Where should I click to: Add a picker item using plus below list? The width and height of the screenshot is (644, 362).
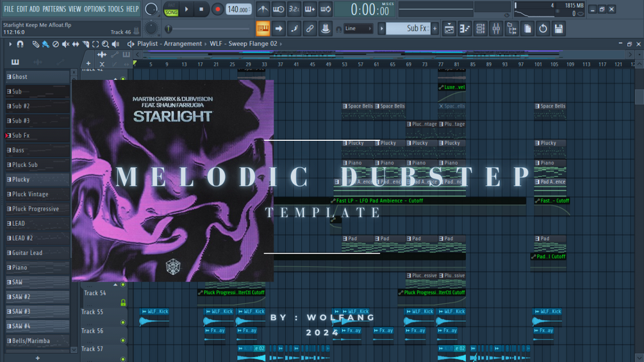37,358
